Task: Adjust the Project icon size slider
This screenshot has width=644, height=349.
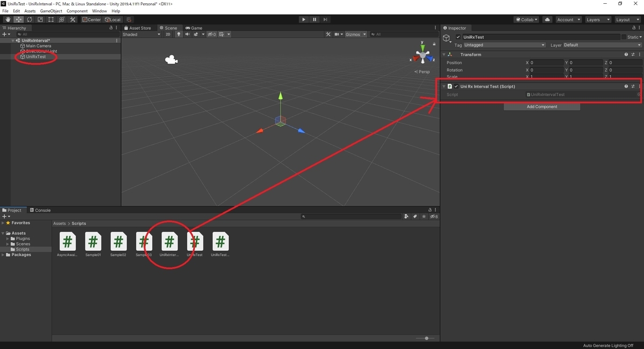Action: pyautogui.click(x=427, y=338)
